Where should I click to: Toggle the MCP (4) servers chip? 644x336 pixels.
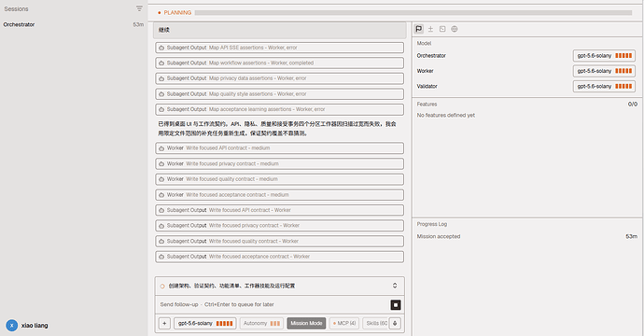(344, 323)
